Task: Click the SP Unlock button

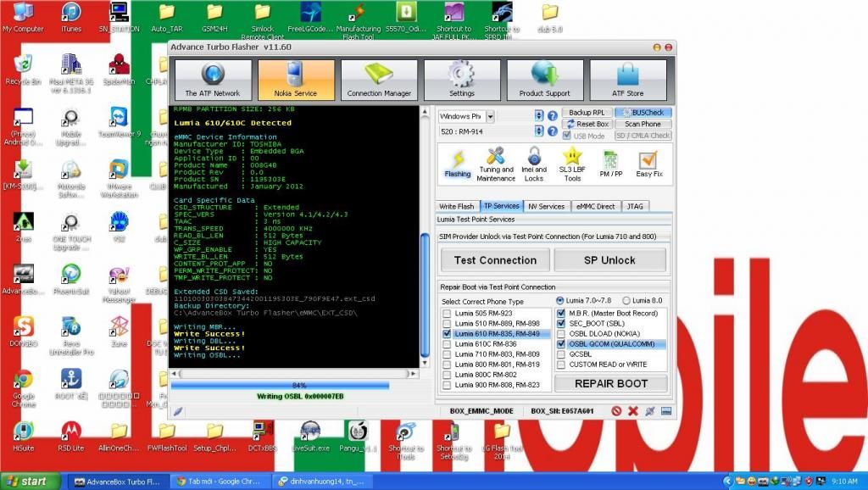Action: [x=609, y=260]
